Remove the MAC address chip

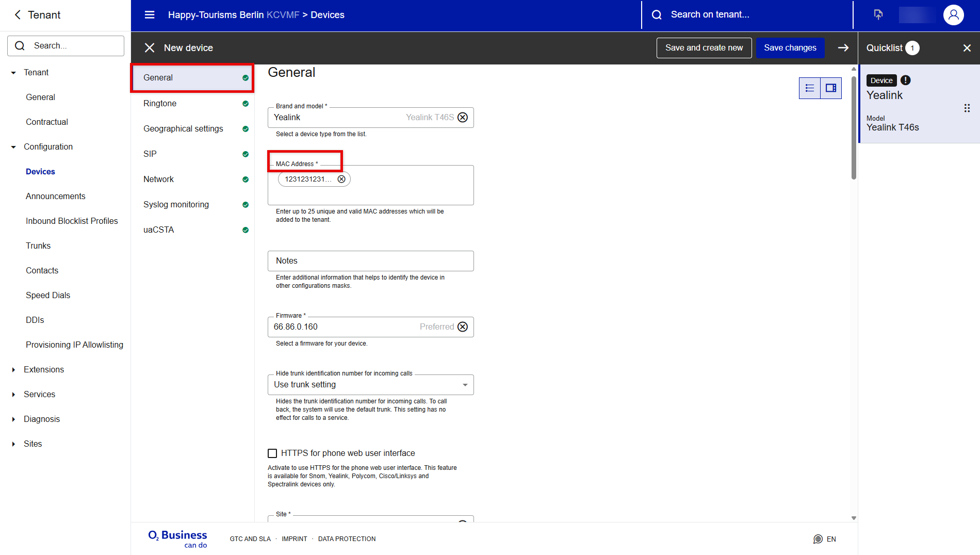[x=341, y=179]
